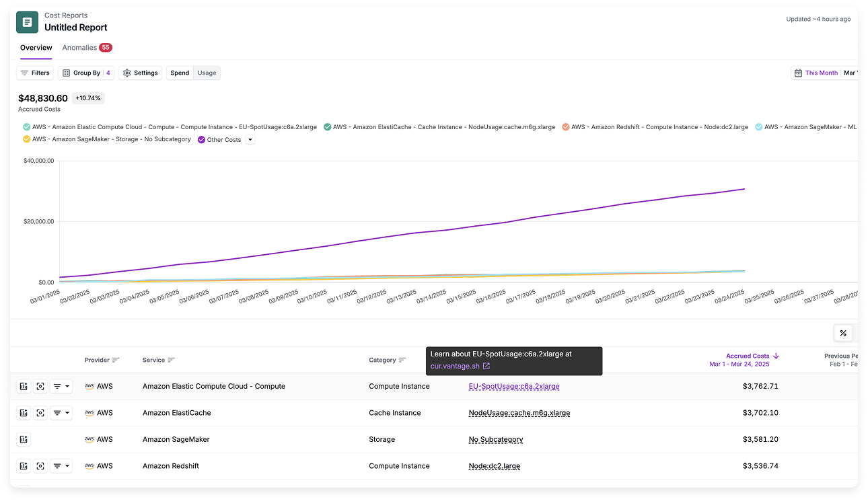
Task: Click the AWS logo in the Amazon SageMaker row
Action: pyautogui.click(x=89, y=439)
